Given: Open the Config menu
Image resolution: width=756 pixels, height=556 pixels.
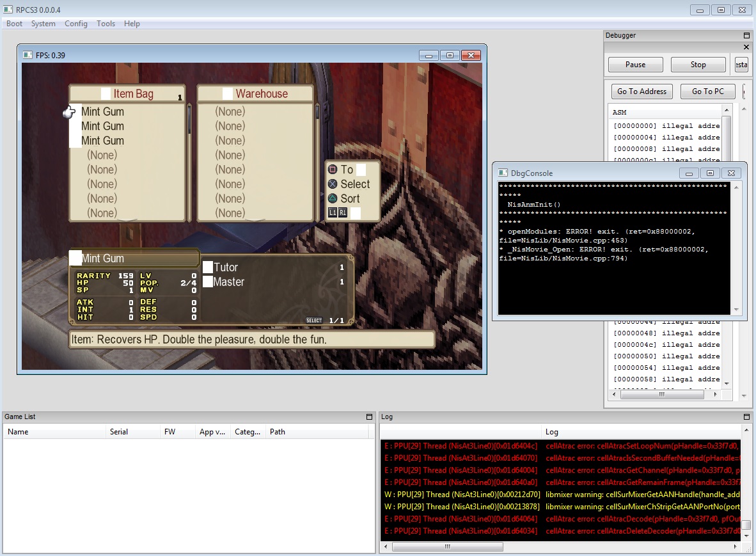Looking at the screenshot, I should coord(76,24).
